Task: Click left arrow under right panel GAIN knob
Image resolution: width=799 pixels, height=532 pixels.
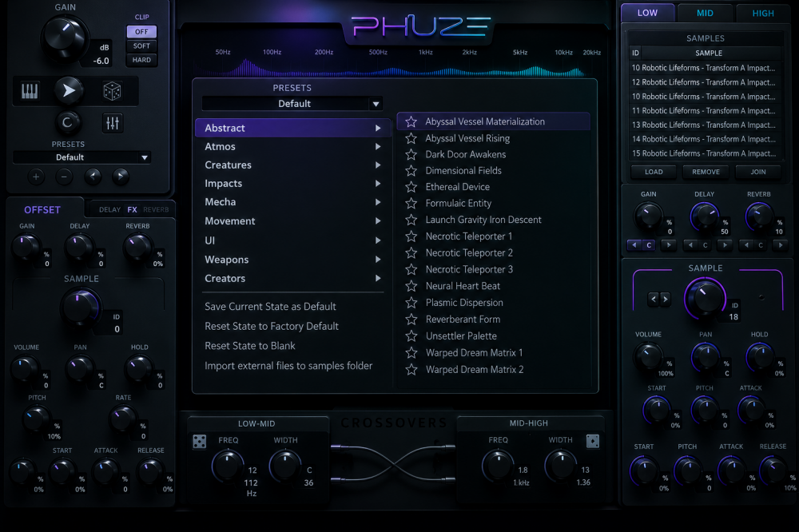Action: tap(634, 245)
